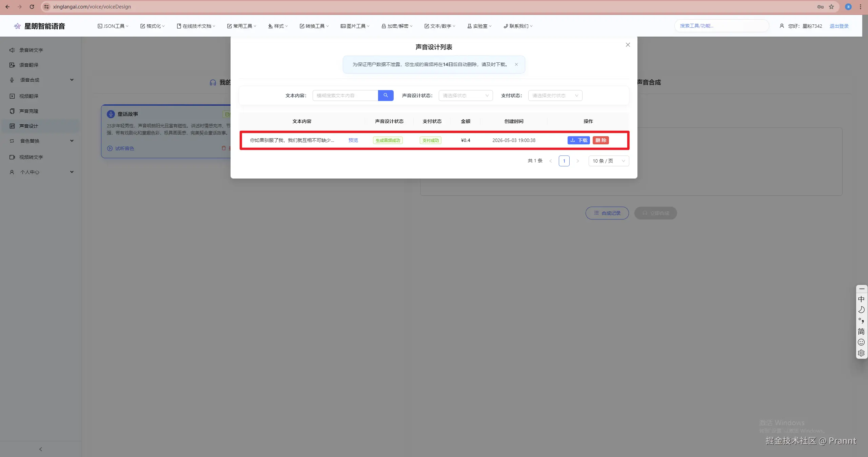Open the 格式化 top menu
Viewport: 868px width, 457px height.
(x=153, y=26)
